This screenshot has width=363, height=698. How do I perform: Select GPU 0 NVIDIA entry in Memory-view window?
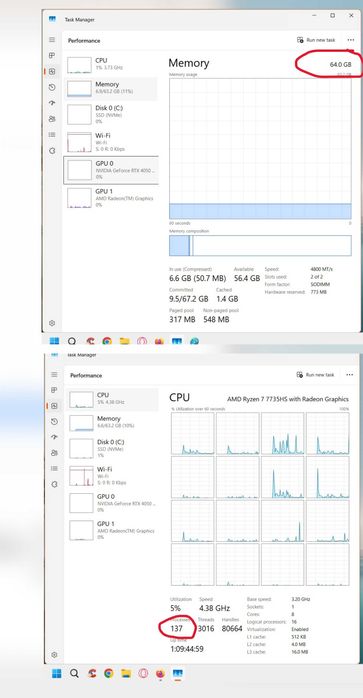click(110, 170)
